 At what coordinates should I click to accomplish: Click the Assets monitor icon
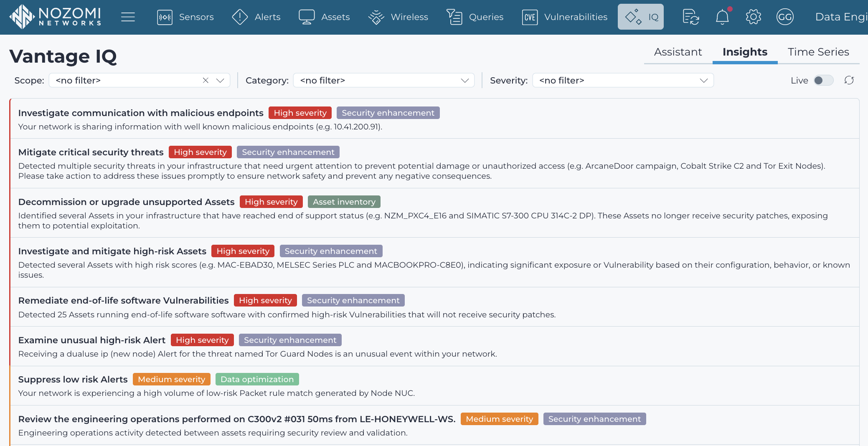point(307,17)
